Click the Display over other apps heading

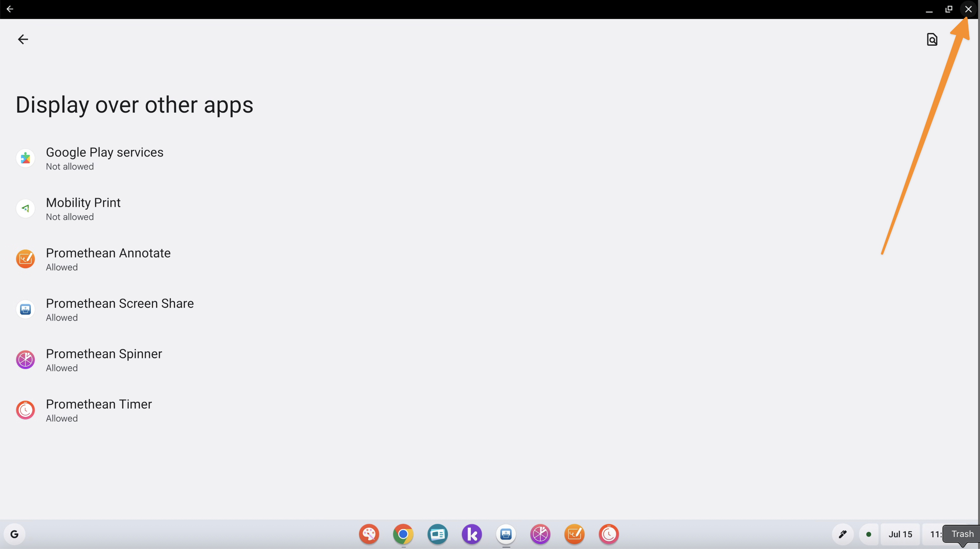coord(134,105)
